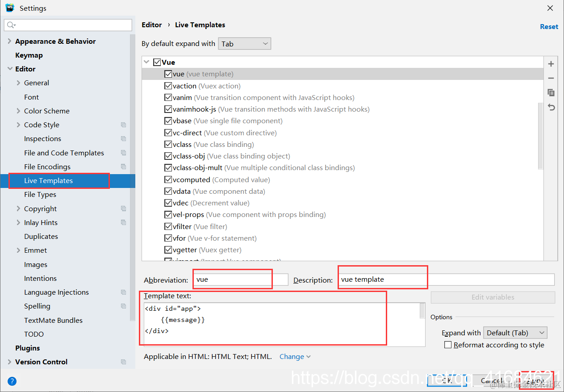The image size is (564, 392).
Task: Toggle the vaction template checkbox
Action: pyautogui.click(x=168, y=86)
